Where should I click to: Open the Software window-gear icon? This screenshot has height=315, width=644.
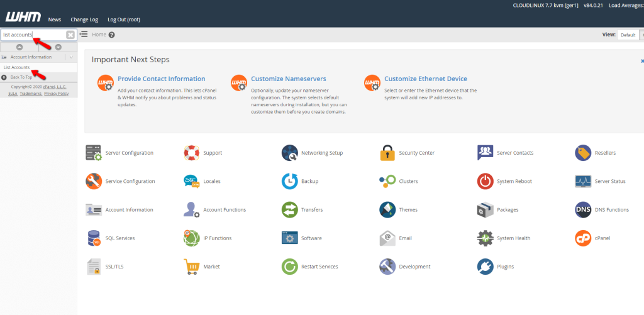(289, 238)
